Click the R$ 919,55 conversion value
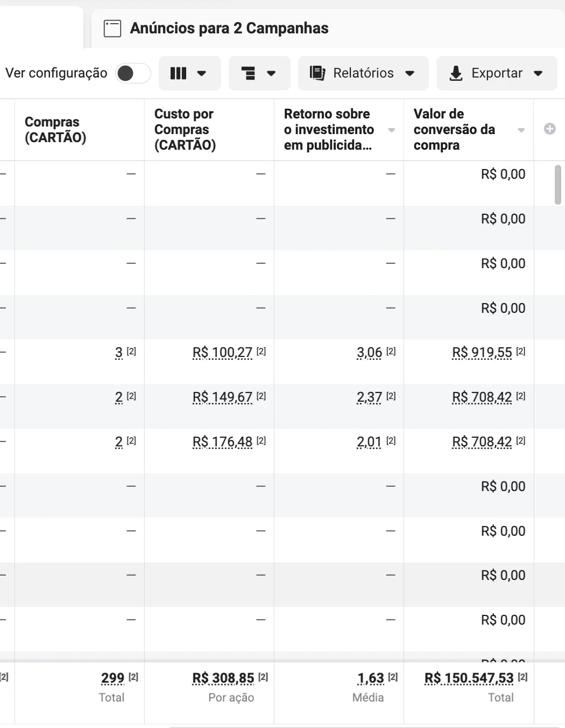The width and height of the screenshot is (565, 728). tap(482, 353)
